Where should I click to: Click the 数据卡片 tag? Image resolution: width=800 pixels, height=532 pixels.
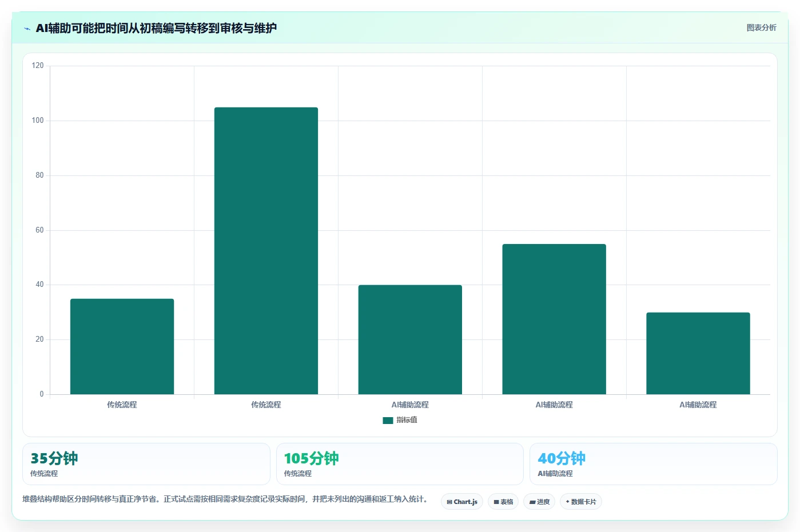coord(581,502)
